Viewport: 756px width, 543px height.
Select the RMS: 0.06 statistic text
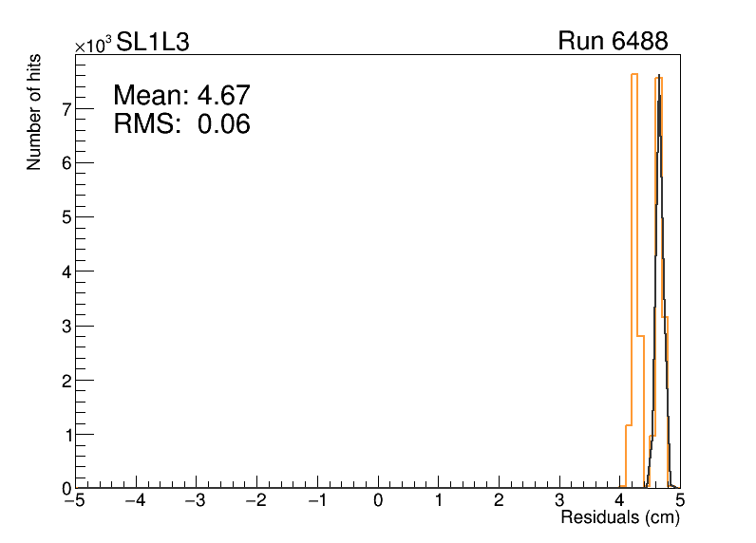(180, 123)
